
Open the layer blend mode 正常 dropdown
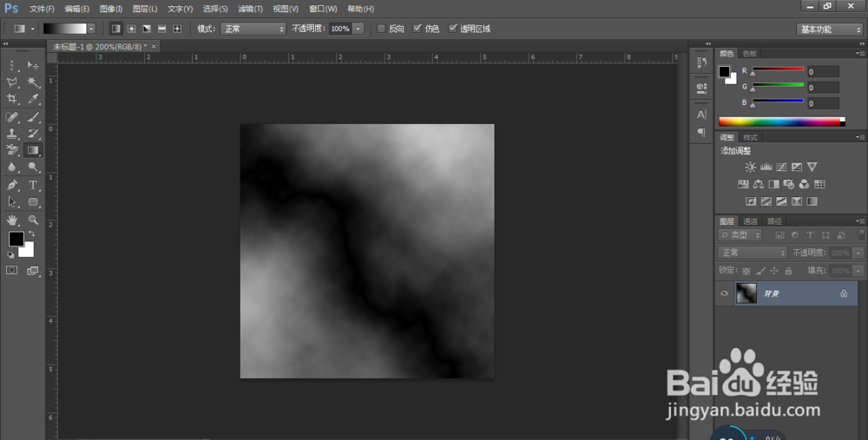coord(753,253)
